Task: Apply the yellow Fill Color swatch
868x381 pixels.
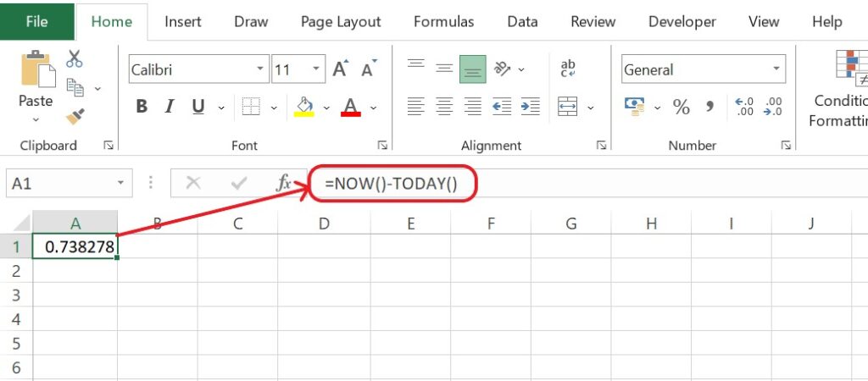Action: click(304, 107)
